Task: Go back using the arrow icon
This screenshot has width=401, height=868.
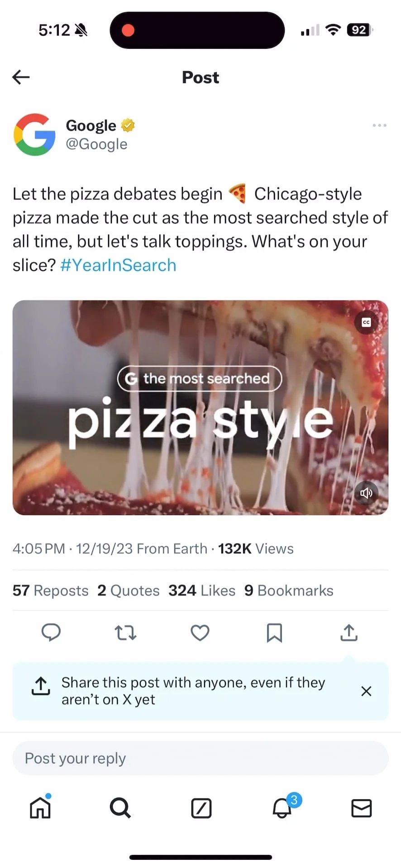Action: 21,77
